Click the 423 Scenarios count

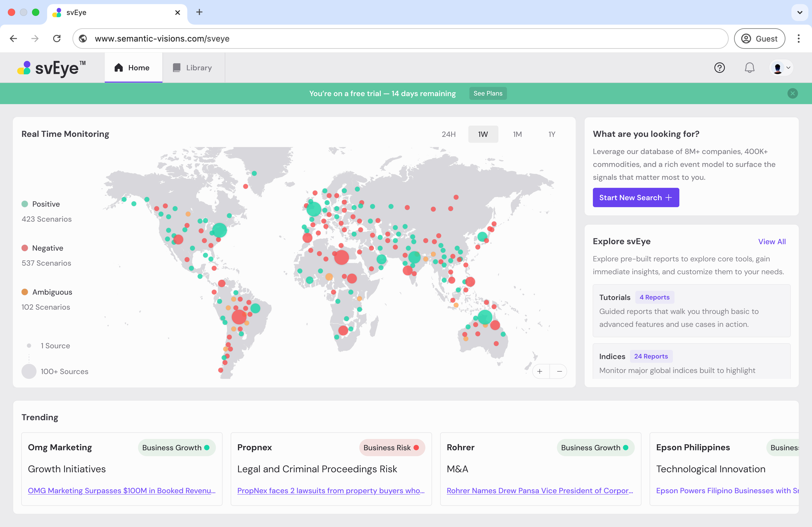(x=47, y=219)
